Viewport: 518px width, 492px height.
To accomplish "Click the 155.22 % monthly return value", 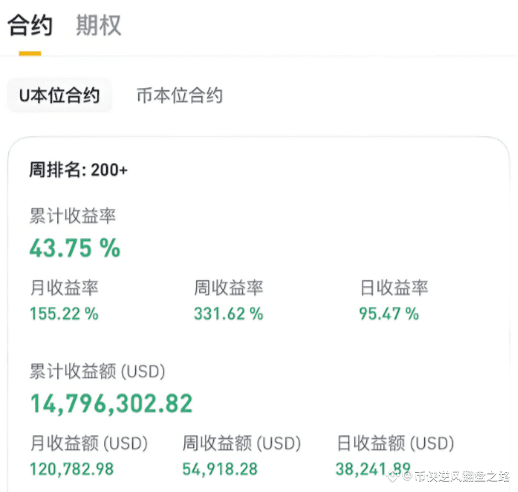I will (x=64, y=314).
